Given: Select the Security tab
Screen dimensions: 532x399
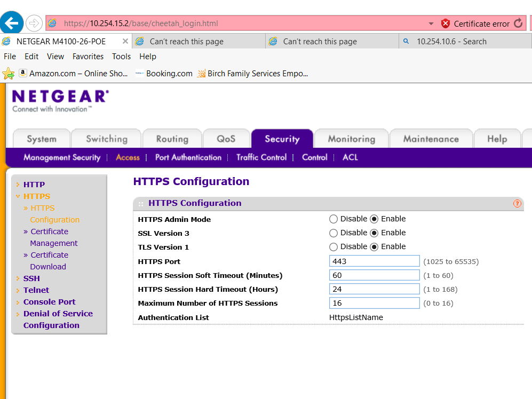Looking at the screenshot, I should [282, 139].
